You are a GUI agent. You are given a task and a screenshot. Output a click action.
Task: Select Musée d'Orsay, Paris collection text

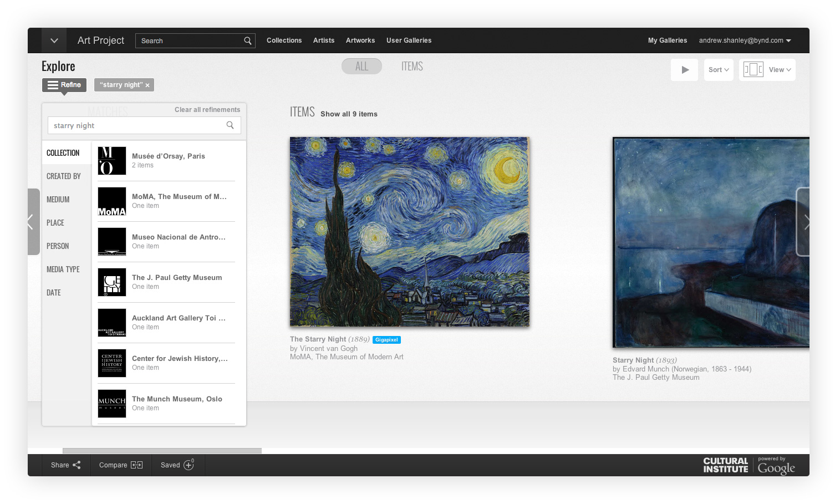169,156
